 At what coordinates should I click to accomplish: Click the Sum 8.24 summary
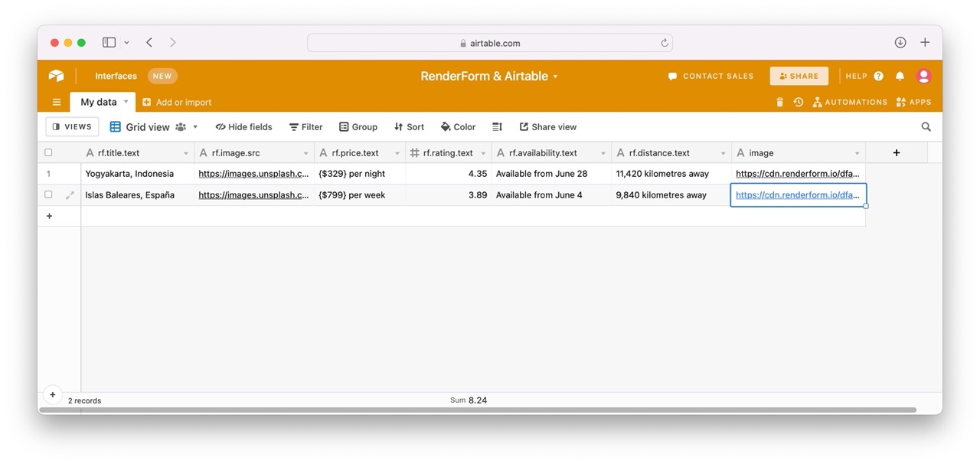click(x=469, y=400)
